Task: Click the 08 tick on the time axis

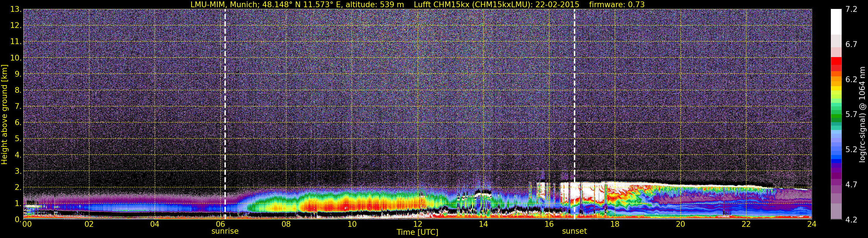Action: click(286, 224)
